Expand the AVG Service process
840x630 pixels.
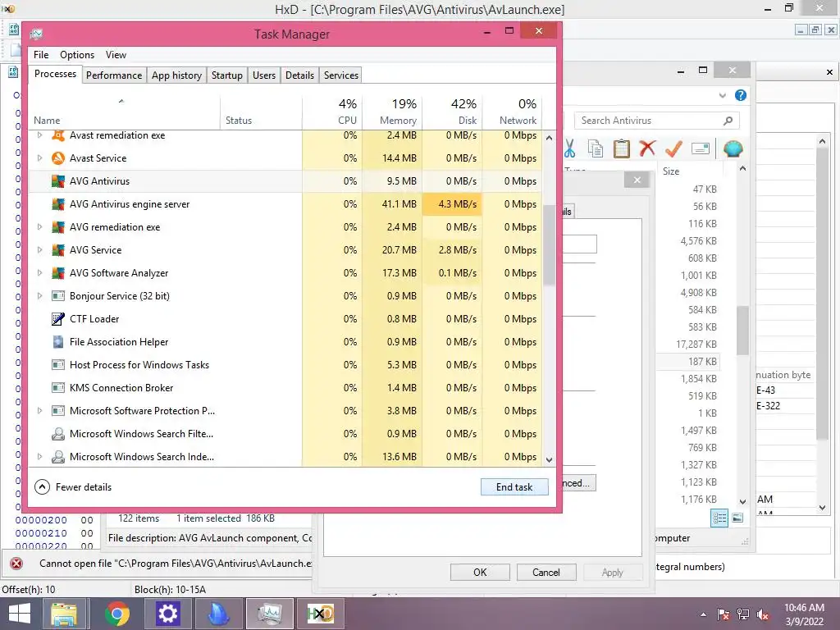click(x=39, y=250)
